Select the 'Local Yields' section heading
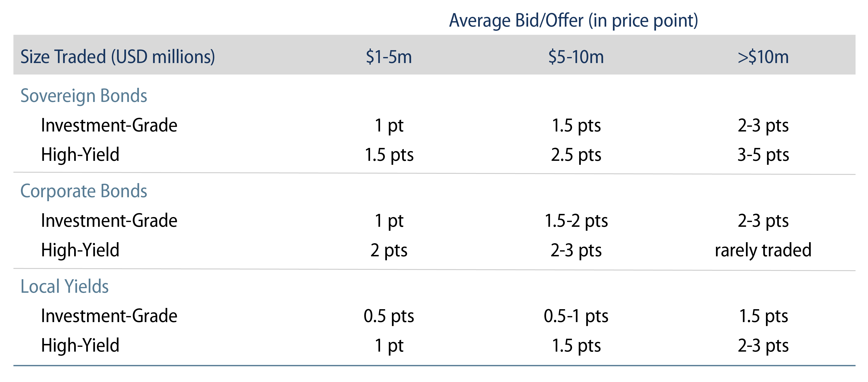Image resolution: width=868 pixels, height=382 pixels. tap(64, 286)
